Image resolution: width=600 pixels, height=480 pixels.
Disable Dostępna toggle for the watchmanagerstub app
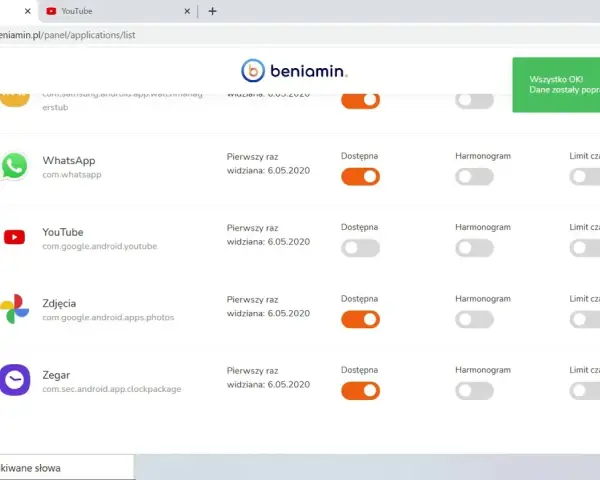point(360,101)
